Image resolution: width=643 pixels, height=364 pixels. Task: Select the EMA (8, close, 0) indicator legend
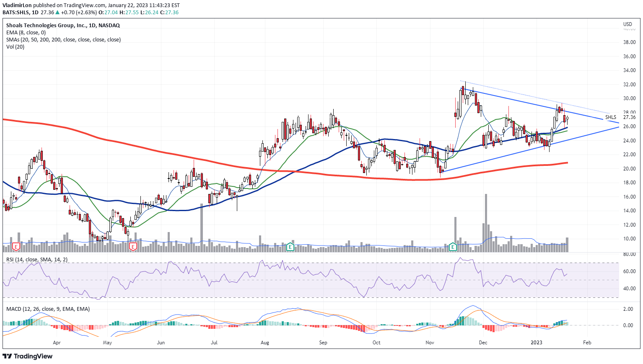tap(26, 33)
